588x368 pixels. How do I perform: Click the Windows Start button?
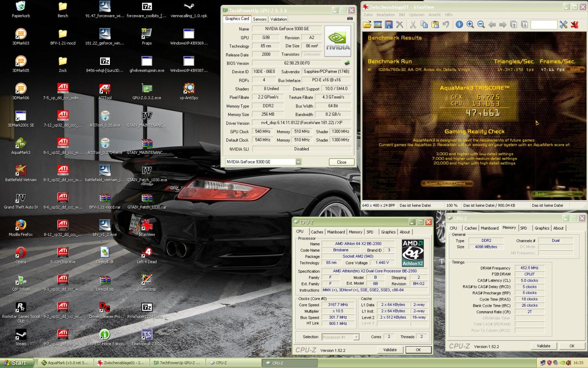(17, 363)
